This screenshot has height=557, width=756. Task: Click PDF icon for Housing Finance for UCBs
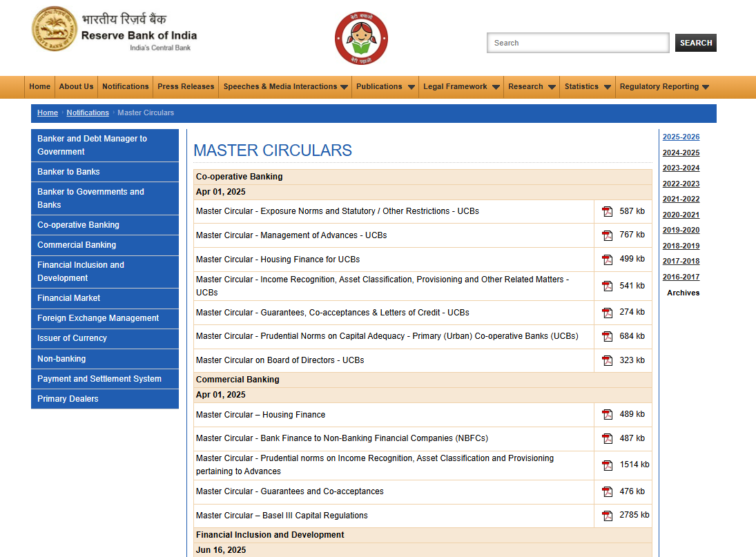pyautogui.click(x=607, y=260)
